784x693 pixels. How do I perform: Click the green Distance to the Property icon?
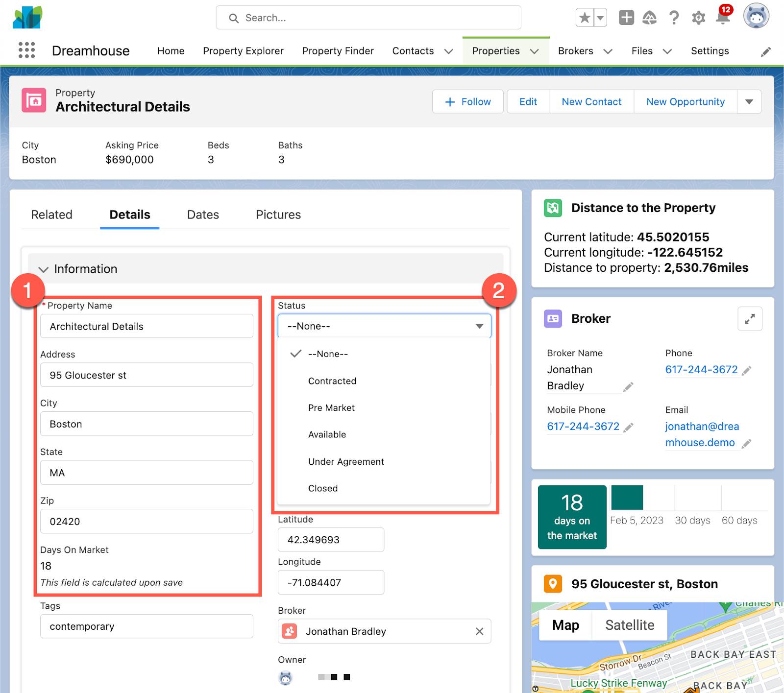point(553,208)
